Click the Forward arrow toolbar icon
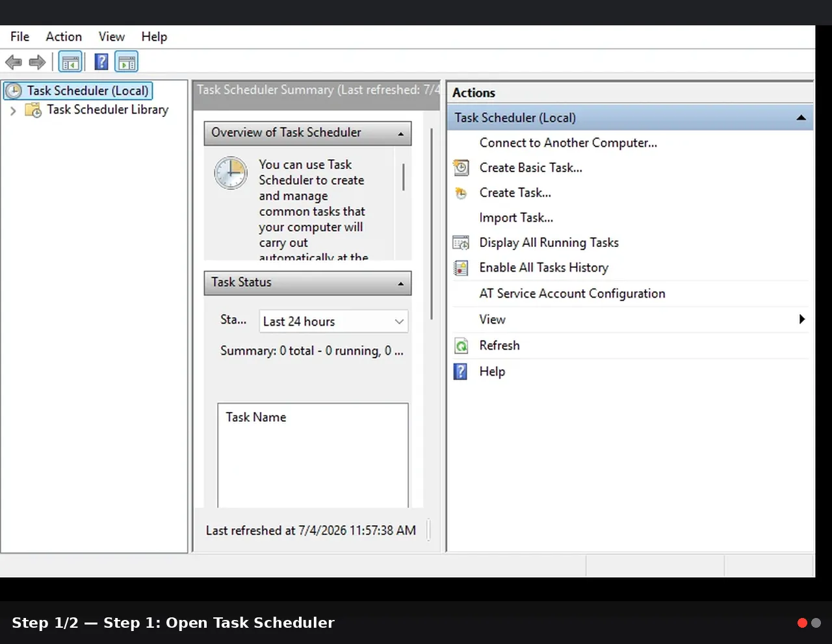 coord(37,62)
